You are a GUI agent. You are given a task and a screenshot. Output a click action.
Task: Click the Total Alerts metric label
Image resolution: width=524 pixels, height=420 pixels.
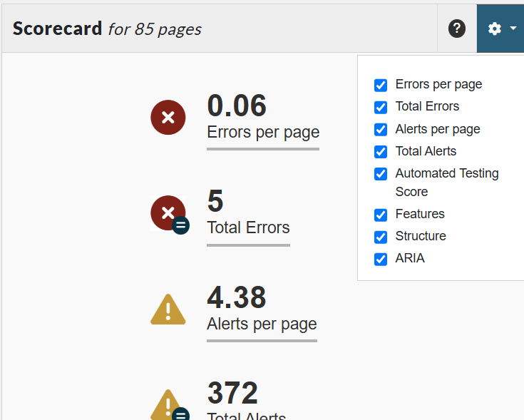click(x=247, y=415)
